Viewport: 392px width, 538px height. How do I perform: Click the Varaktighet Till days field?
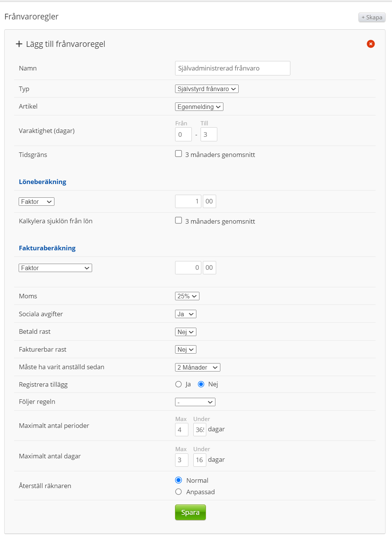[x=209, y=134]
